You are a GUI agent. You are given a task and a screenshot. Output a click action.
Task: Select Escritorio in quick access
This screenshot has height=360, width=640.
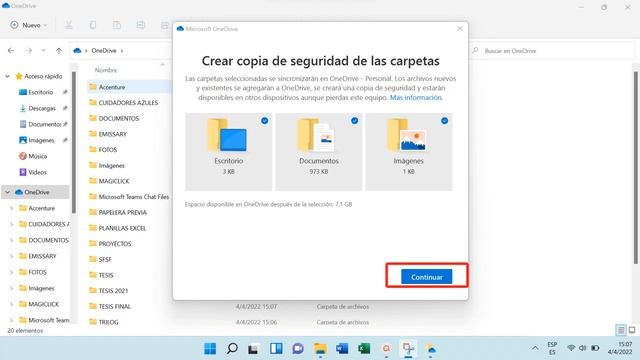point(40,92)
